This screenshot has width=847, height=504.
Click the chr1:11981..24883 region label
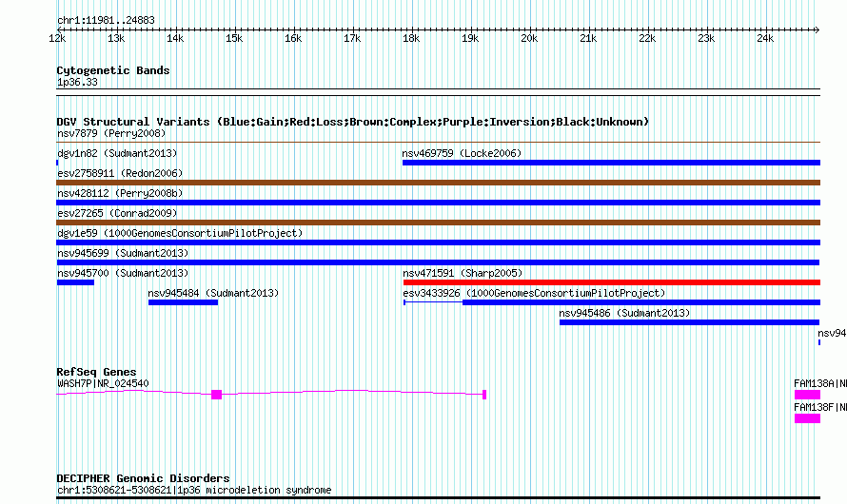click(106, 20)
